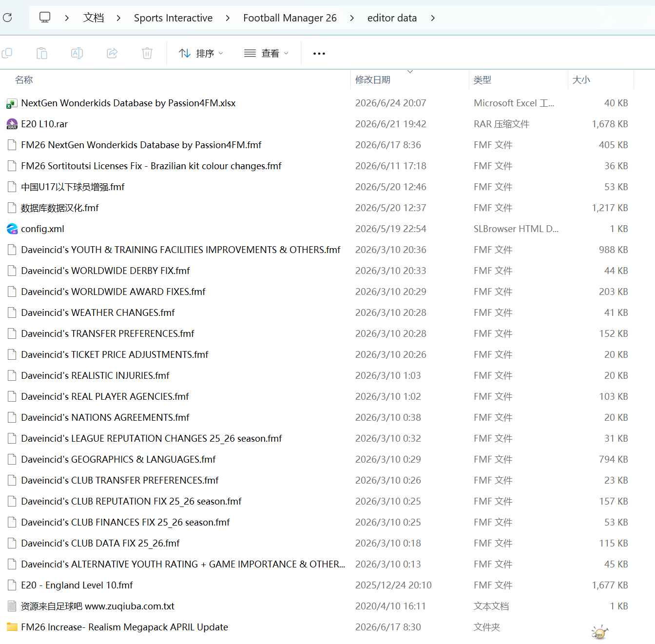Select Daveincid's LEAGUE REPUTATION CHANGES 25_26 season.fmf
The image size is (655, 644).
(x=152, y=439)
